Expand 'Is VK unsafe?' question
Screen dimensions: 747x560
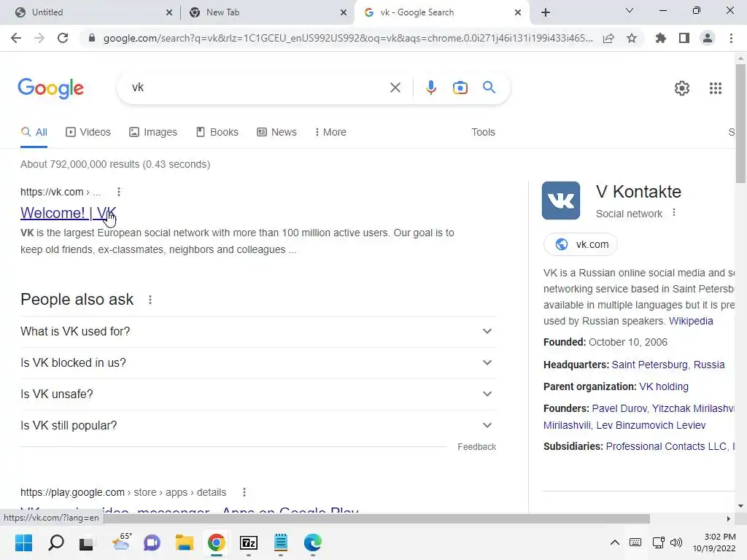[x=258, y=394]
